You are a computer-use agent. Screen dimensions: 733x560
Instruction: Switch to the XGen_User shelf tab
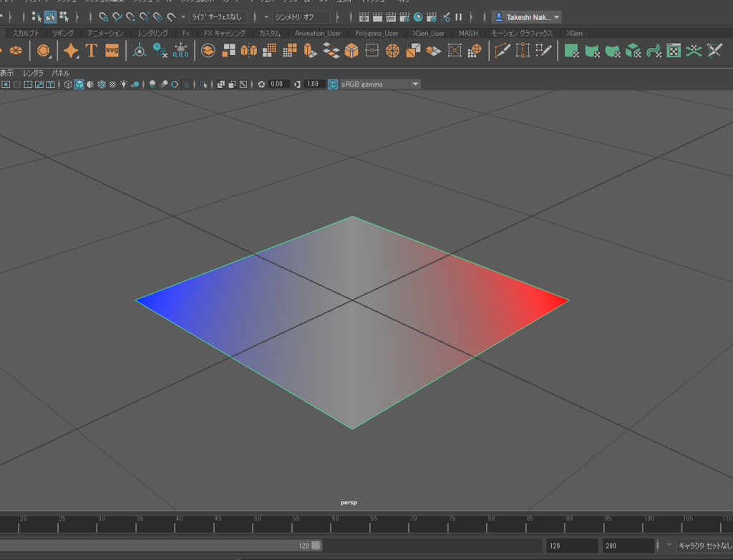[428, 33]
